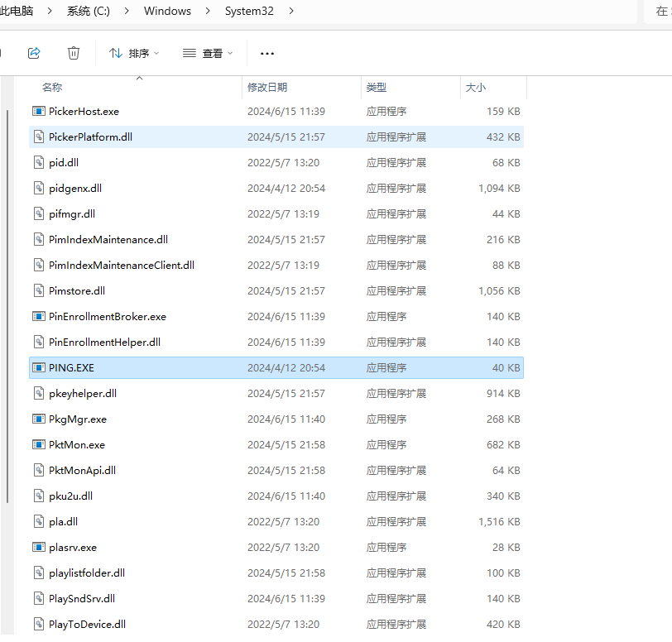Open the 排序 sort dropdown
Screen dimensions: 672x642
[134, 53]
